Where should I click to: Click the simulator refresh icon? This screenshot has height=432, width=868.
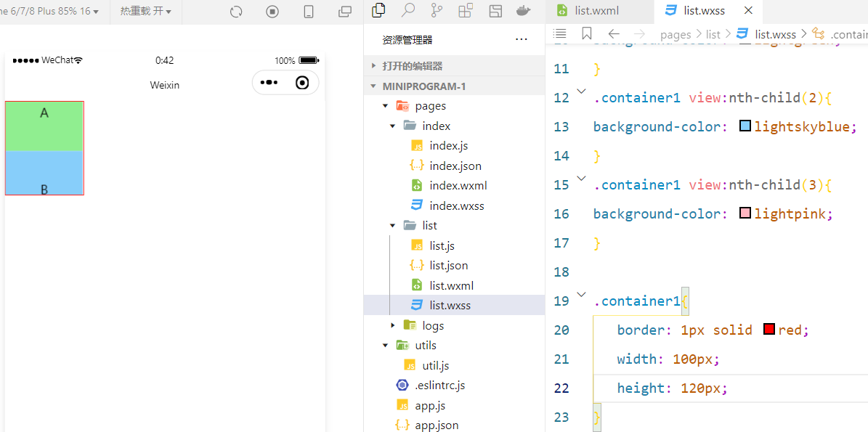coord(235,12)
